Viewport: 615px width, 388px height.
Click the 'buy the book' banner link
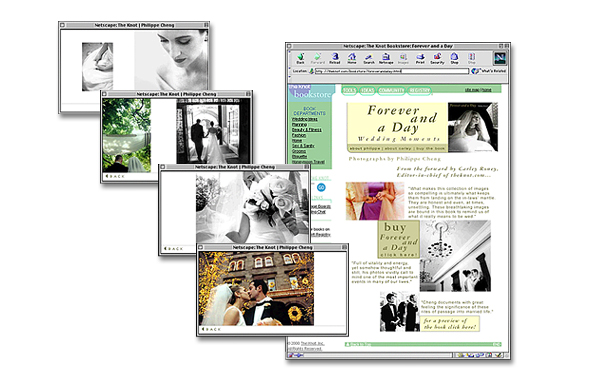coord(431,149)
